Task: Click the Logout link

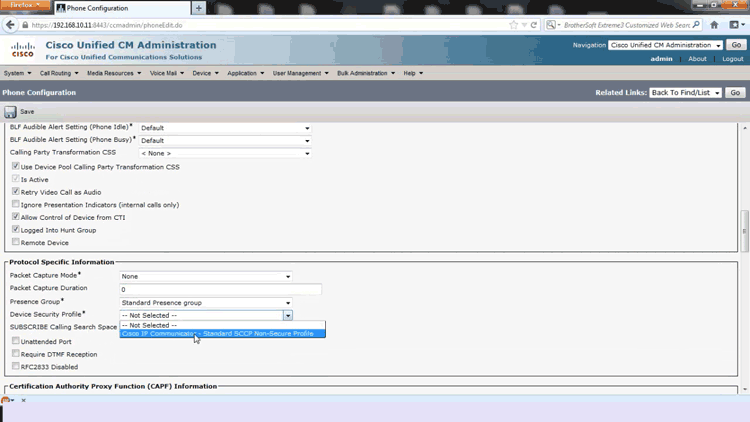Action: point(733,59)
